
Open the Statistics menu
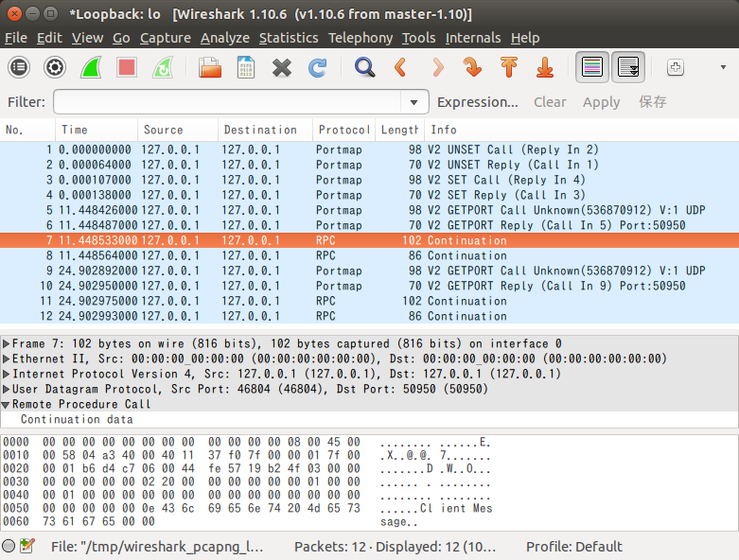289,38
